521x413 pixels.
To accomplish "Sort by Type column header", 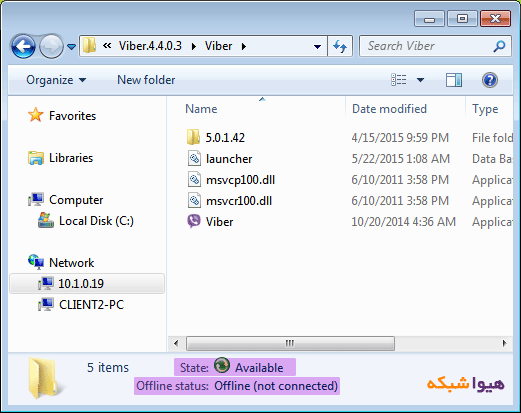I will pos(485,109).
